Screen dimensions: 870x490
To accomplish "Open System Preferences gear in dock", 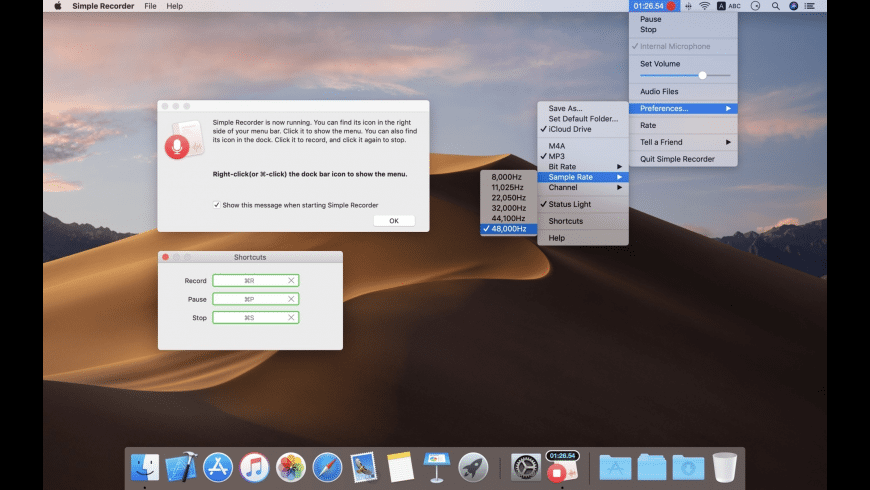I will 525,467.
